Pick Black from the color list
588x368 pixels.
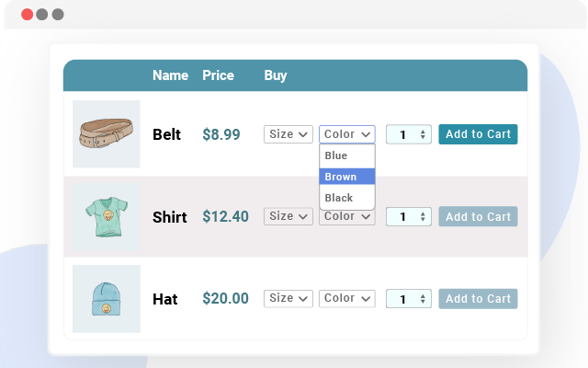[x=347, y=198]
